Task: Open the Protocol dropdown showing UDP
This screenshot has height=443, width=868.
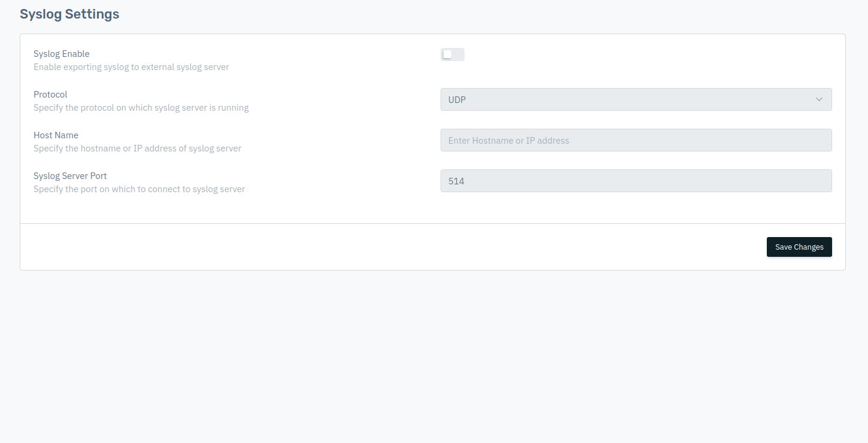Action: coord(636,99)
